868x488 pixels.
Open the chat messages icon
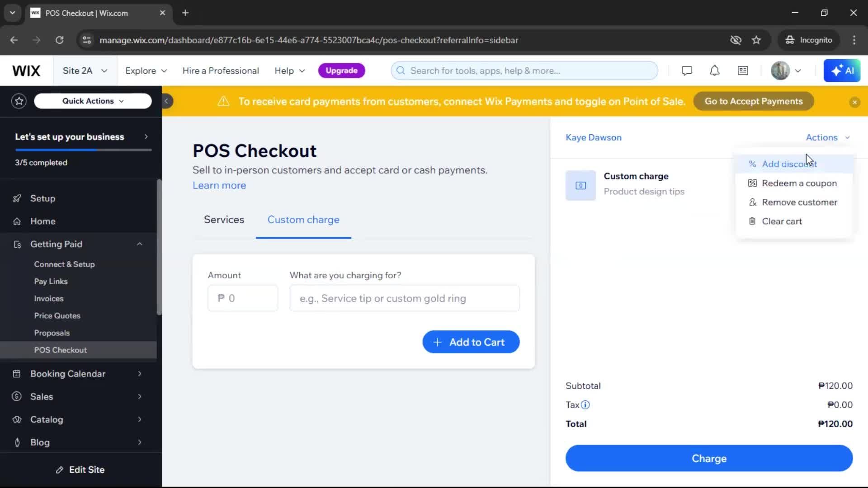tap(687, 71)
